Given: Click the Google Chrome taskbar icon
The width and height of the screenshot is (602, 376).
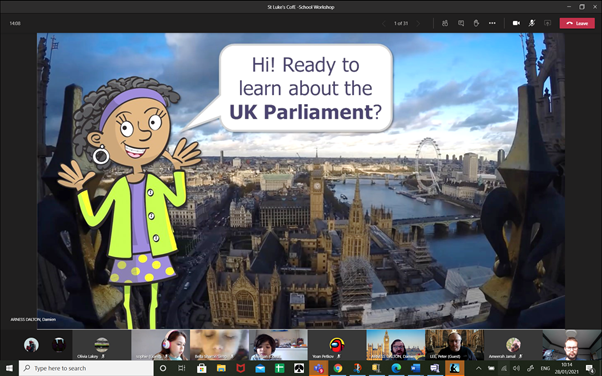Looking at the screenshot, I should click(338, 368).
